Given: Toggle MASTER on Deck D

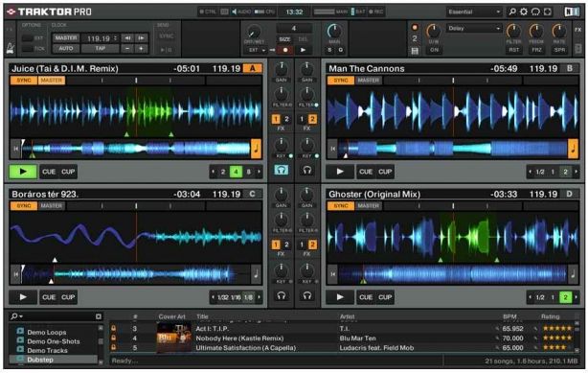Looking at the screenshot, I should 369,206.
